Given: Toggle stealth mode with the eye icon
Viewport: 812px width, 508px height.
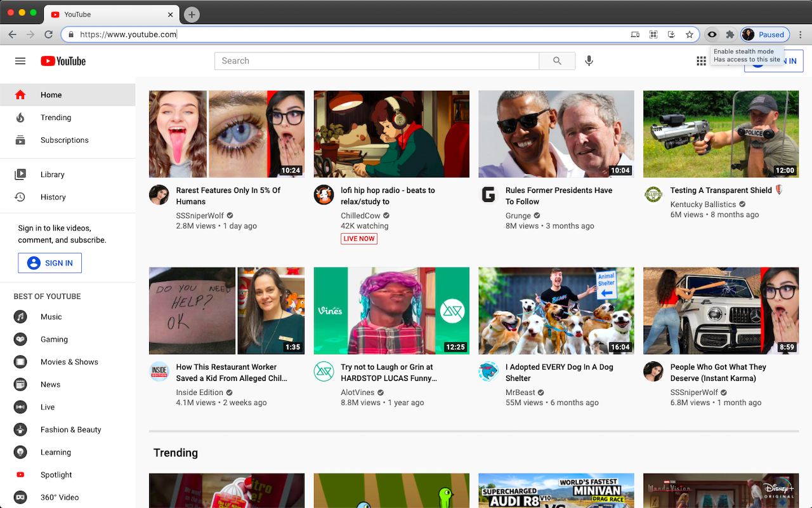Looking at the screenshot, I should [712, 34].
